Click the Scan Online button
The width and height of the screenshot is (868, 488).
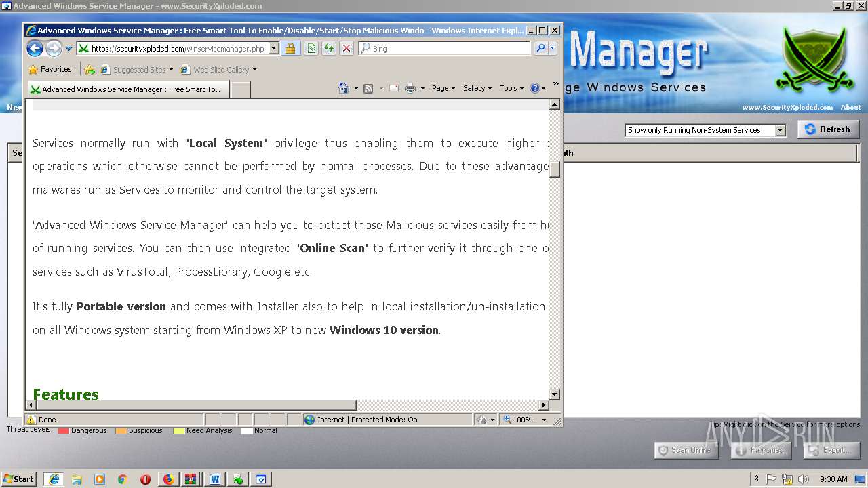coord(686,450)
